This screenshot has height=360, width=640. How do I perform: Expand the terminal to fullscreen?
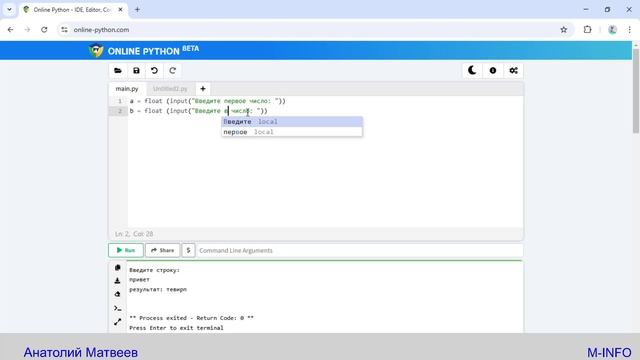(x=118, y=322)
